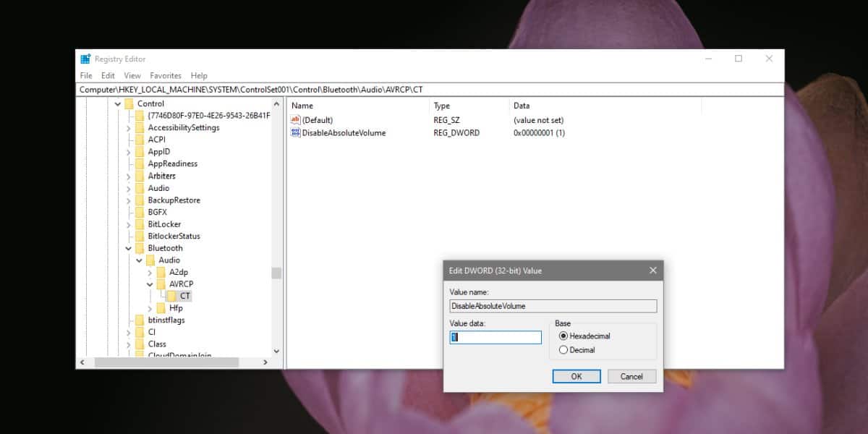Select the (Default) string value icon
Viewport: 868px width, 434px height.
coord(295,120)
